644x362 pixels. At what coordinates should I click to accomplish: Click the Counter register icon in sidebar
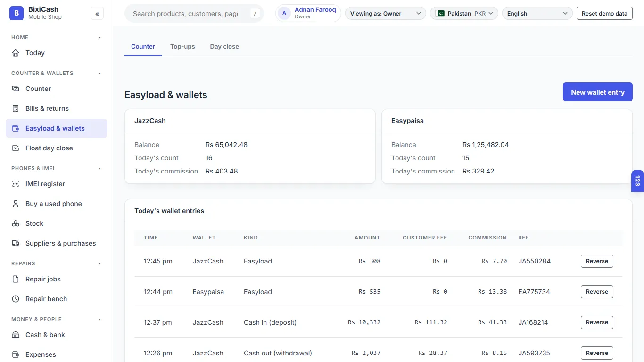[16, 89]
